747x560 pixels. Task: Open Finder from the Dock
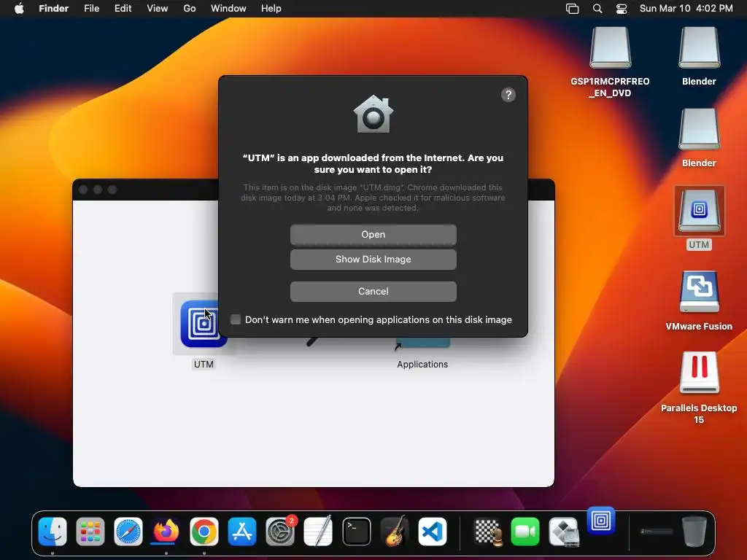tap(53, 532)
